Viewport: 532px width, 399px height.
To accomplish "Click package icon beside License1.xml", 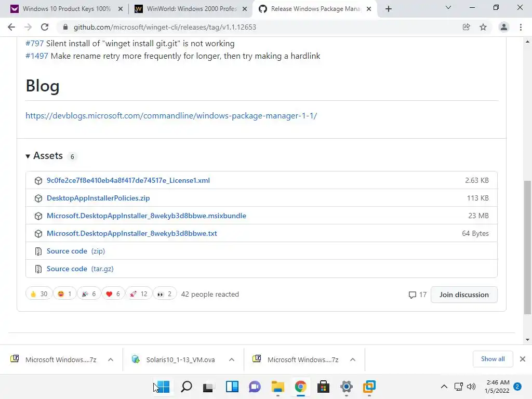I will [38, 181].
